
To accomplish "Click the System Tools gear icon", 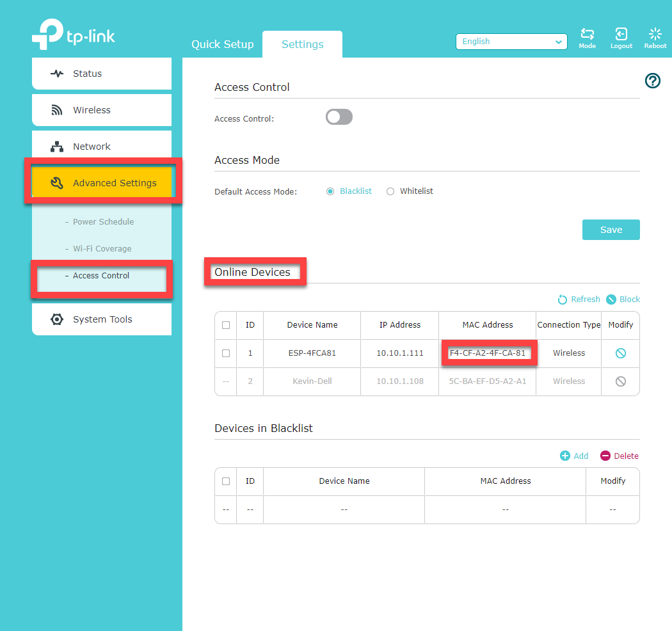I will pos(56,319).
